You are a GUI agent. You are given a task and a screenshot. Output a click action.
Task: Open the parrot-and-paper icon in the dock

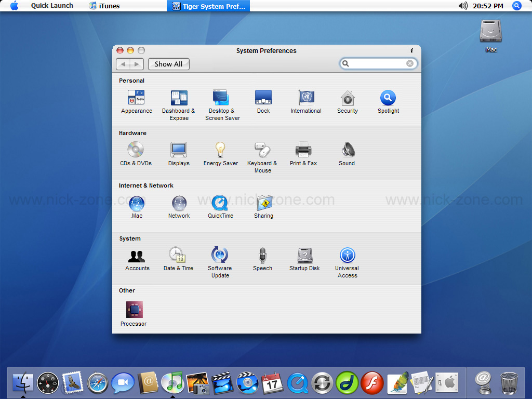pyautogui.click(x=397, y=383)
